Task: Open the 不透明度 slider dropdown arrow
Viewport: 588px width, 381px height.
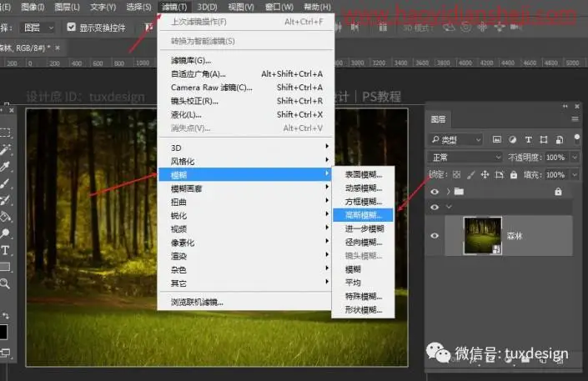Action: click(x=575, y=157)
